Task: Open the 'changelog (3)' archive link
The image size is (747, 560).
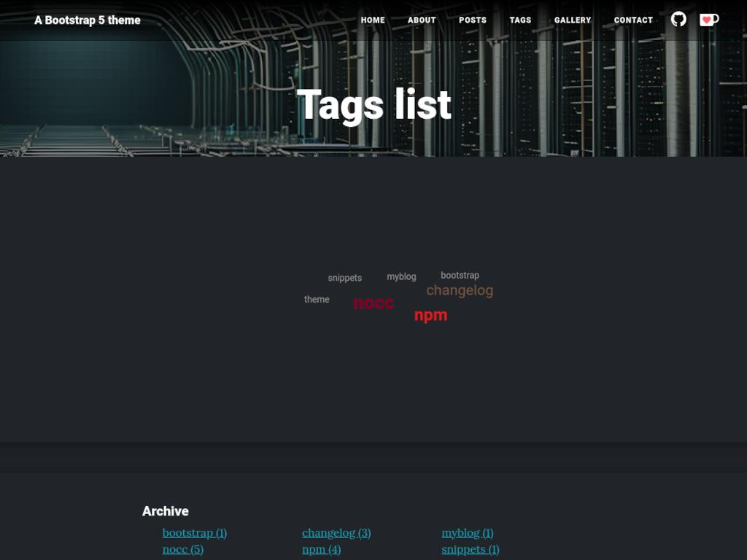Action: click(336, 532)
